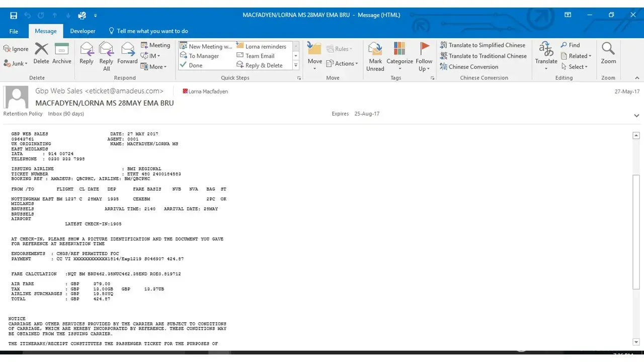Click the Undo icon in the title bar

pyautogui.click(x=28, y=15)
